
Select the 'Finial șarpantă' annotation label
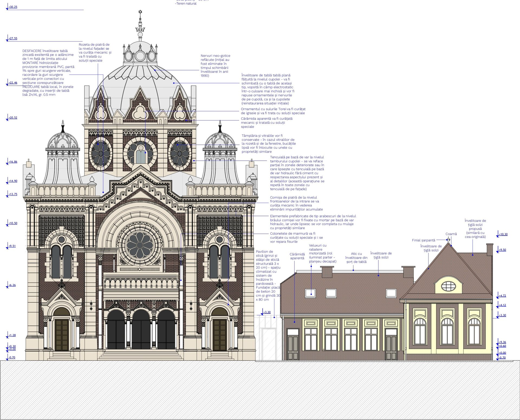[x=424, y=240]
